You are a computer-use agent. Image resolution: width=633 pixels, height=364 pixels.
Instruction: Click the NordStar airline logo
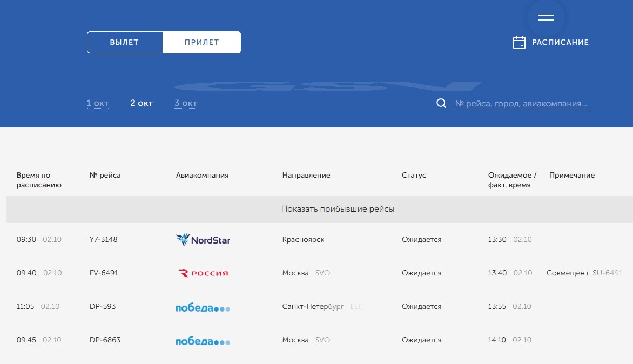203,240
